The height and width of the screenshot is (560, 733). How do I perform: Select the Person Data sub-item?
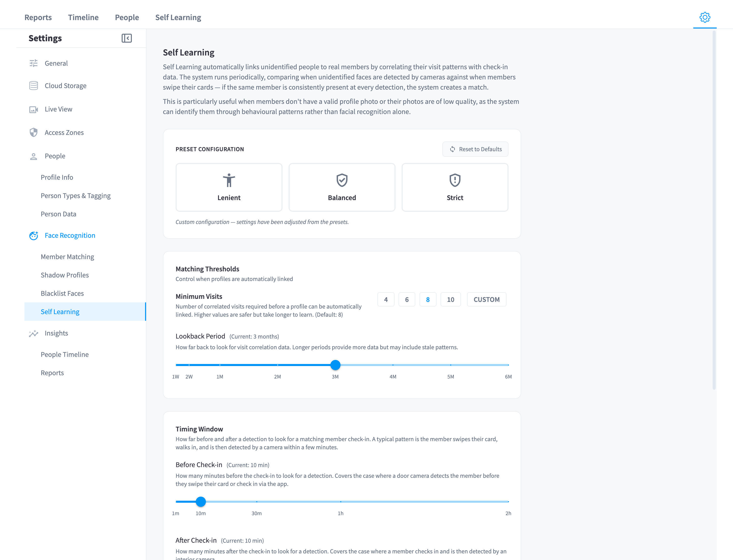[58, 214]
